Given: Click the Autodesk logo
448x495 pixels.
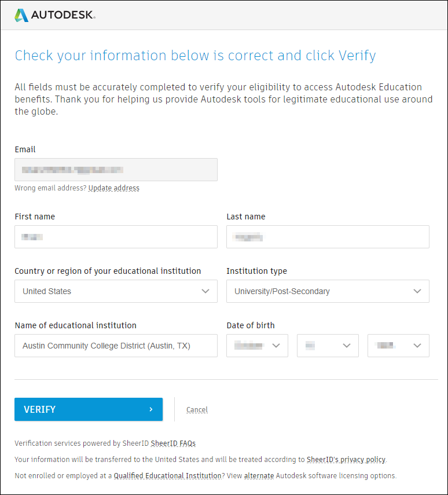Looking at the screenshot, I should tap(55, 15).
